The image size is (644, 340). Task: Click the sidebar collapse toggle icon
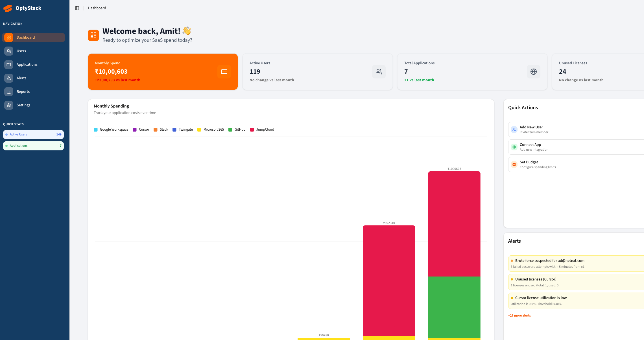click(x=77, y=8)
